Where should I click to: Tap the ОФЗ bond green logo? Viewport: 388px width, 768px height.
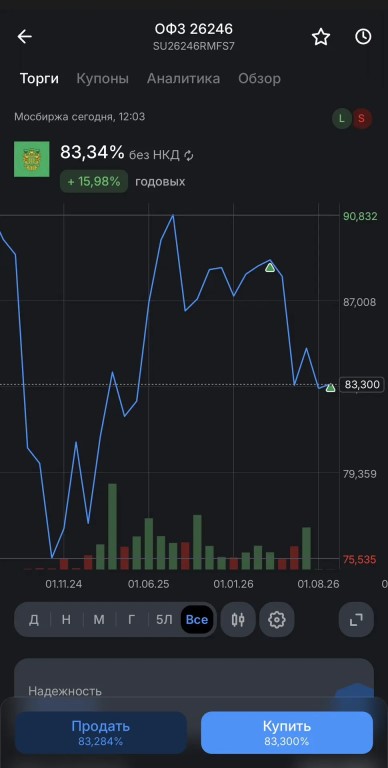pyautogui.click(x=31, y=159)
